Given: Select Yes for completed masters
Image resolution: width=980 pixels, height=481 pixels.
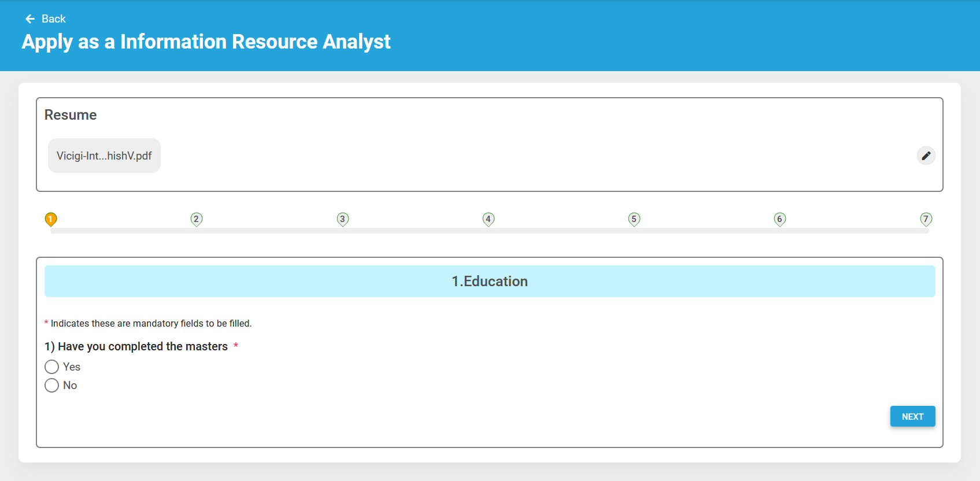Looking at the screenshot, I should [52, 367].
